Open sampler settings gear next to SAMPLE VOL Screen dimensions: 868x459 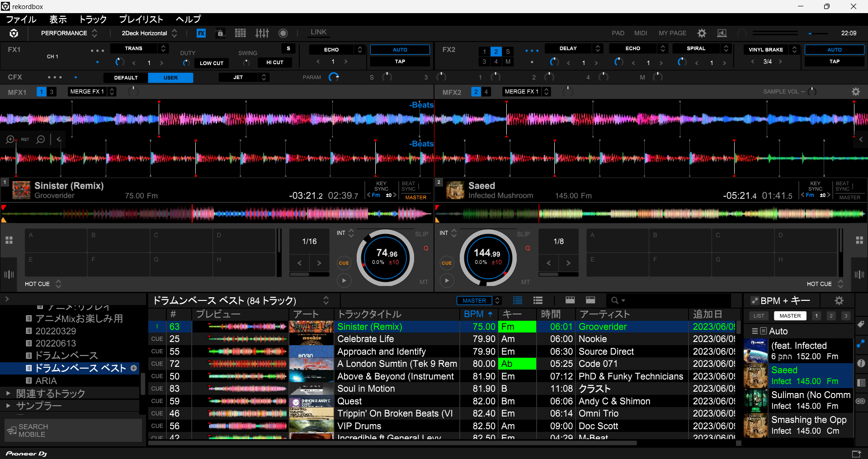[856, 92]
